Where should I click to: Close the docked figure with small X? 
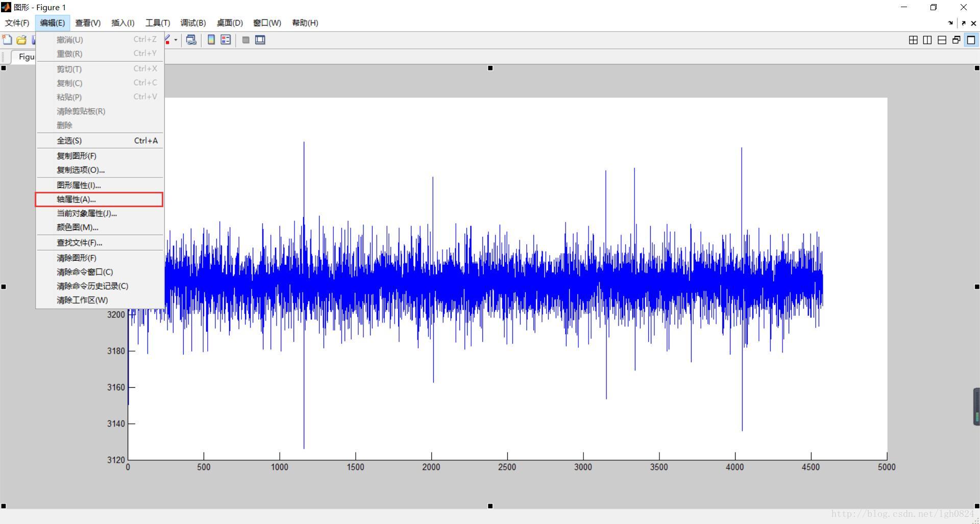tap(973, 23)
